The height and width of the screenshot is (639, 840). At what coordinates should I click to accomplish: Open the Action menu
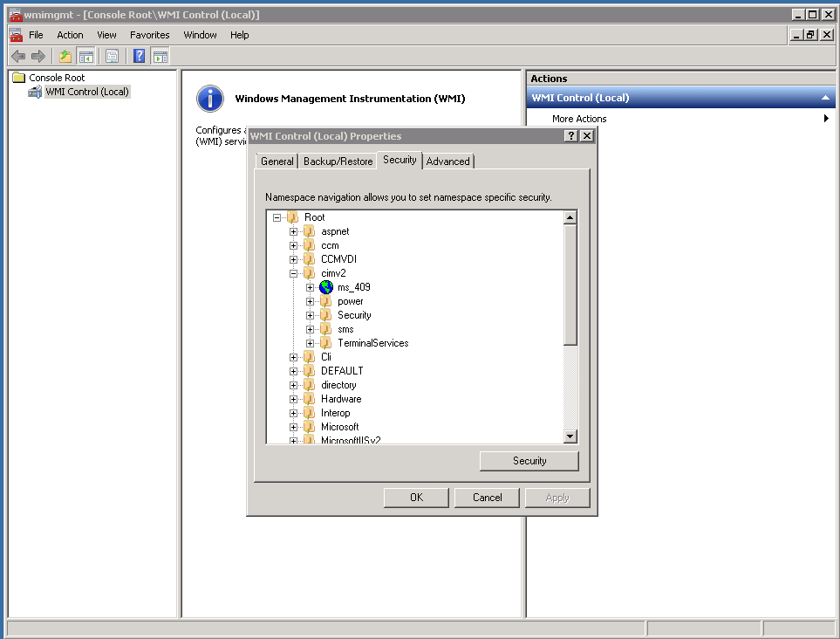click(x=70, y=35)
